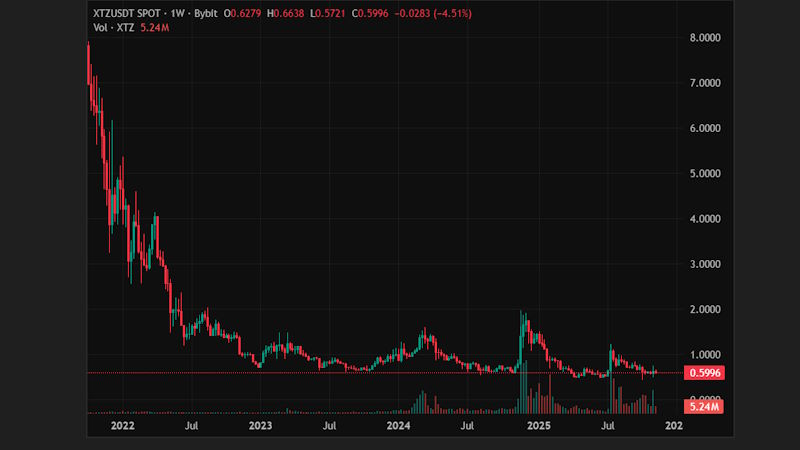Image resolution: width=800 pixels, height=450 pixels.
Task: Click the Bybit exchange name in legend
Action: 205,13
